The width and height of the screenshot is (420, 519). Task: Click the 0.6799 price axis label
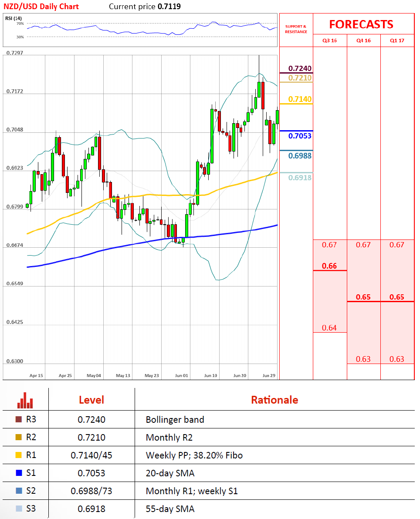pos(15,207)
